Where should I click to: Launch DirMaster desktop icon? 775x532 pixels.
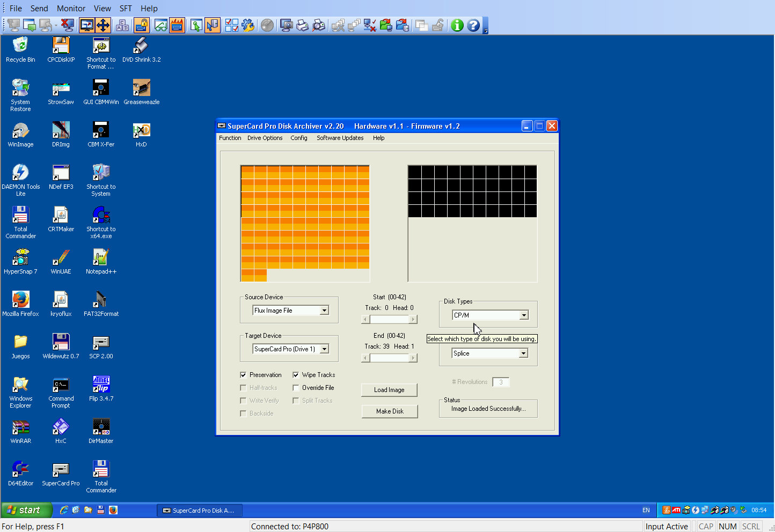tap(101, 431)
